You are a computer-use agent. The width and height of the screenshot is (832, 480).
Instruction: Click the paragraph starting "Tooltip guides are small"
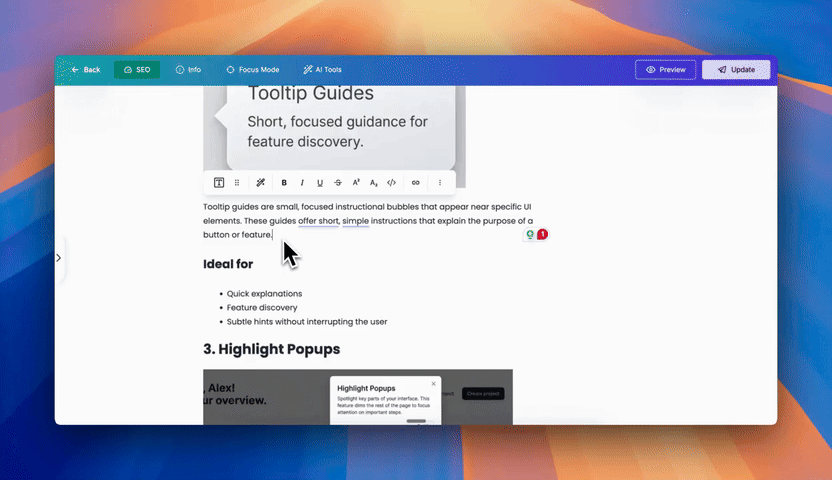pos(368,221)
